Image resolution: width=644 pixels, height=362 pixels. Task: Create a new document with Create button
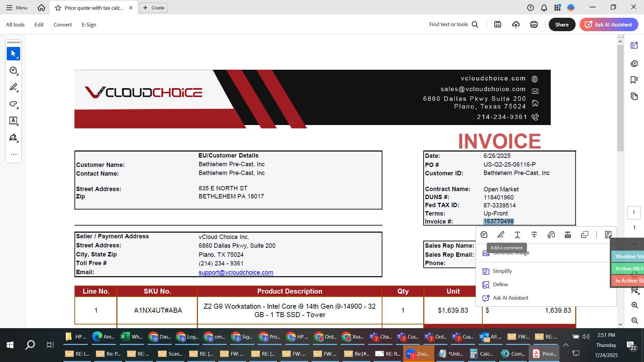pos(153,8)
